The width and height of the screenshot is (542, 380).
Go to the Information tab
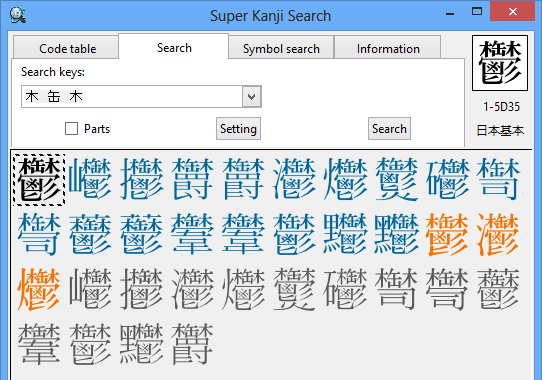(388, 48)
